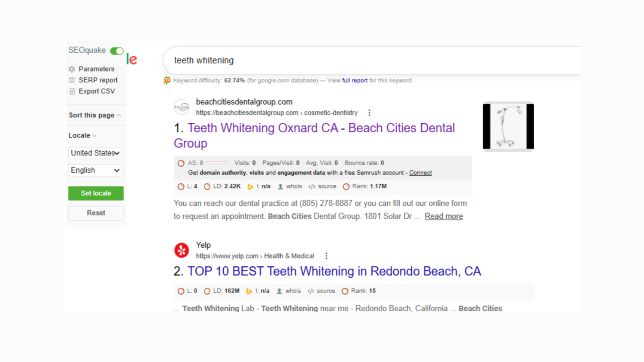Open the three-dot menu for beachcitiesdentalgroup.com

[x=369, y=113]
